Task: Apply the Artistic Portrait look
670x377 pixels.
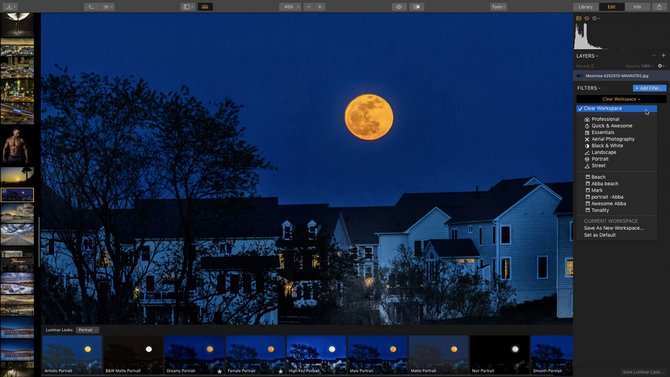Action: [x=72, y=355]
